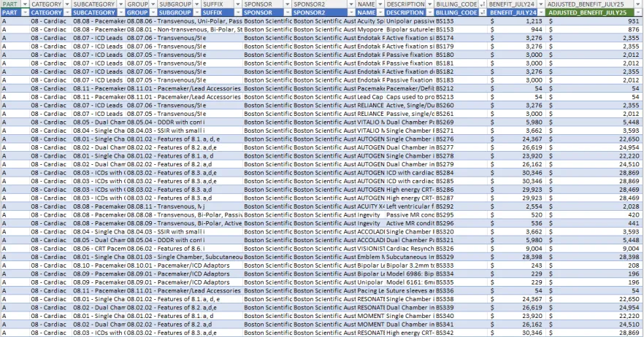Select billing code cell BS183
Viewport: 644px width, 337px height.
461,80
